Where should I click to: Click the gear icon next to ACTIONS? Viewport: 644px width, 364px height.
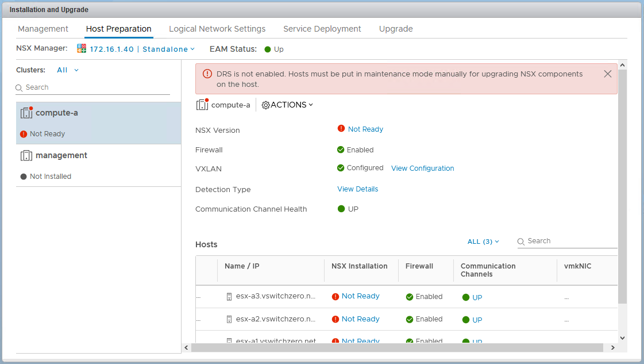265,105
